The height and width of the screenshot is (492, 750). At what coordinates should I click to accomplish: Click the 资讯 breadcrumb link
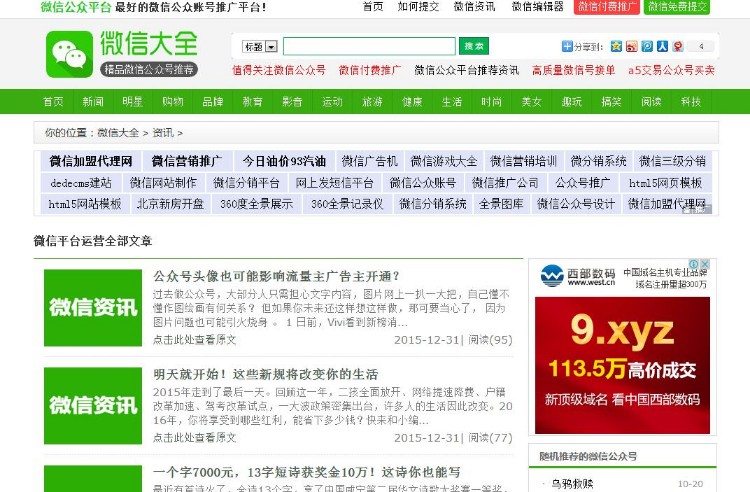pos(163,132)
